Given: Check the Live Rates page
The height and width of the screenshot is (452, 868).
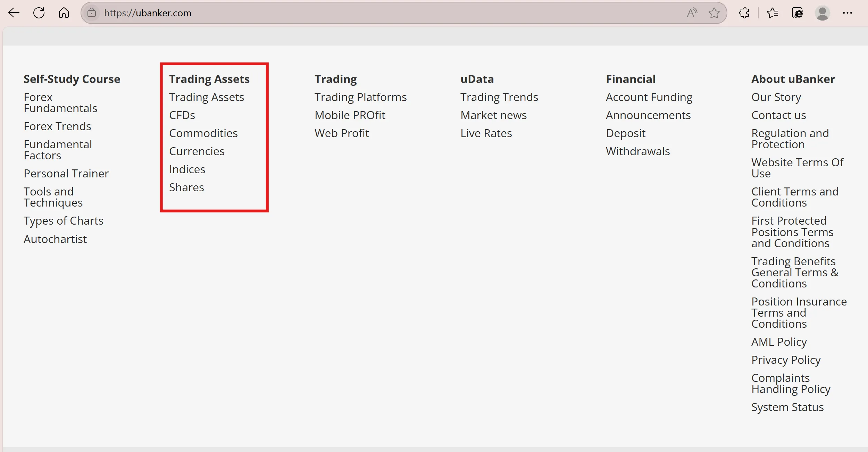Looking at the screenshot, I should [486, 133].
